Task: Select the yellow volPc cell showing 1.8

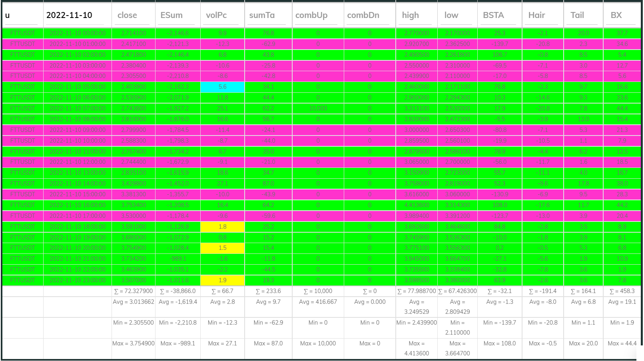Action: 223,226
